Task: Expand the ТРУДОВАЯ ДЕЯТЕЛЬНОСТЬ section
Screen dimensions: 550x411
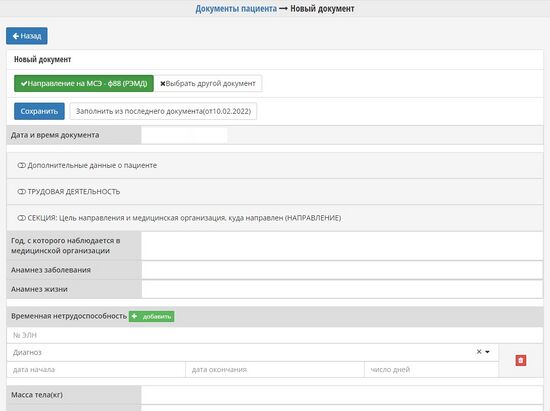Action: (69, 191)
